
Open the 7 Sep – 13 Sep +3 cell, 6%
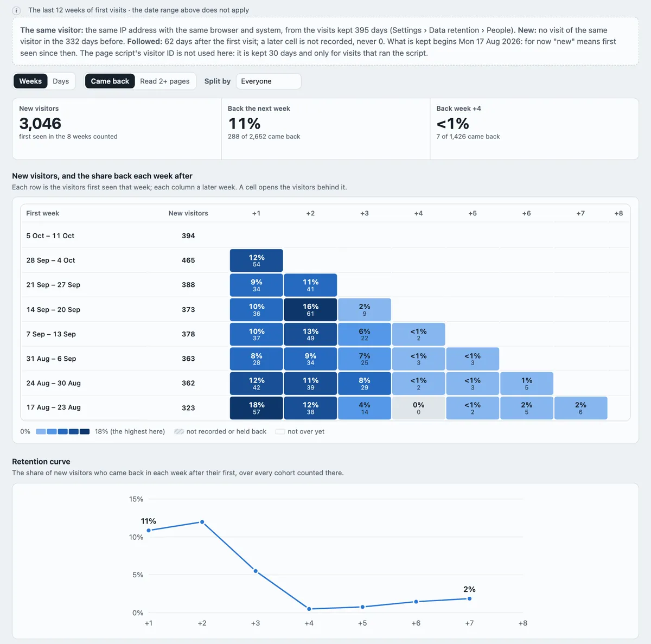point(365,334)
